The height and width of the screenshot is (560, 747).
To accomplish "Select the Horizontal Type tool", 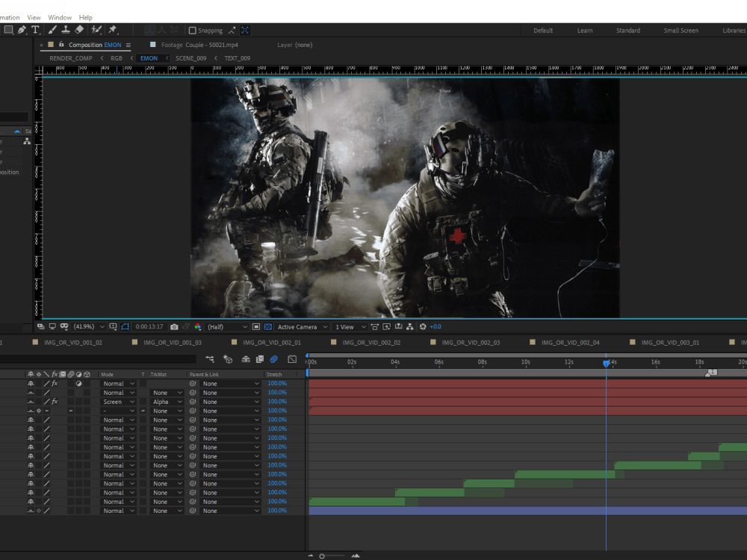I will click(35, 30).
